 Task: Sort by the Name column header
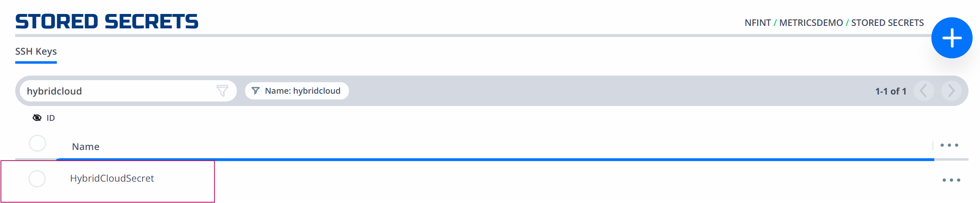coord(86,147)
